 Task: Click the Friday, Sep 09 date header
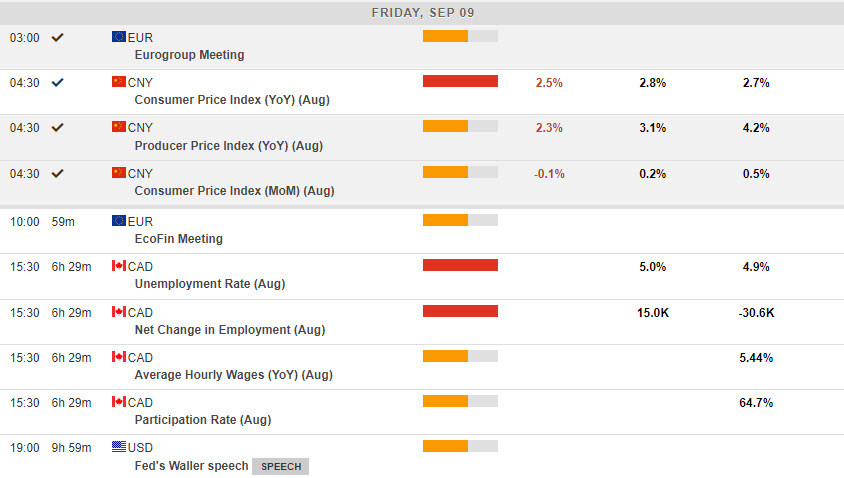(422, 12)
